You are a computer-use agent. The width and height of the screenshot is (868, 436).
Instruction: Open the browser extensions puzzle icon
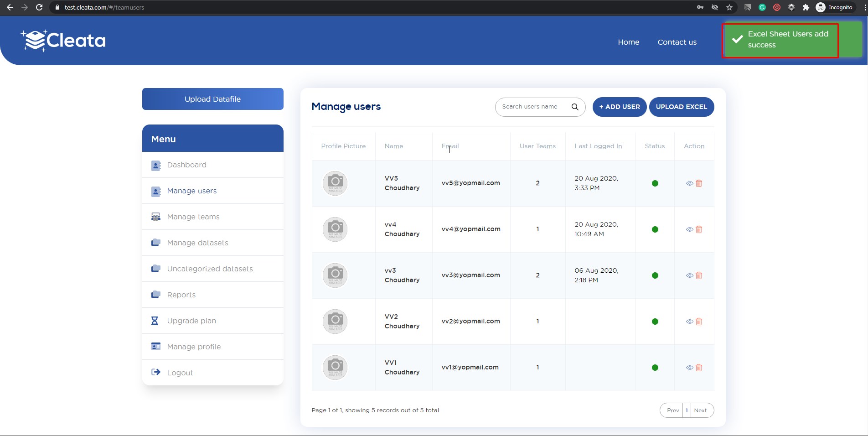806,7
